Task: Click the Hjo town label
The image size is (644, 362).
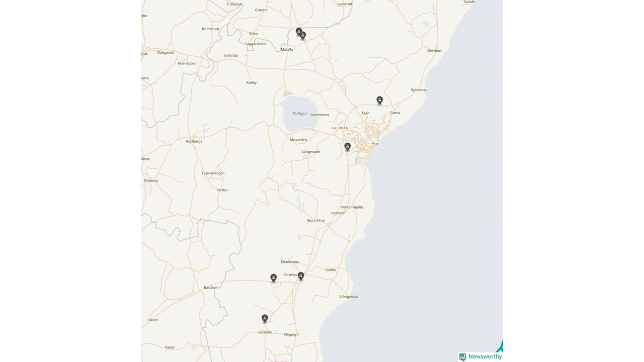Action: click(374, 144)
